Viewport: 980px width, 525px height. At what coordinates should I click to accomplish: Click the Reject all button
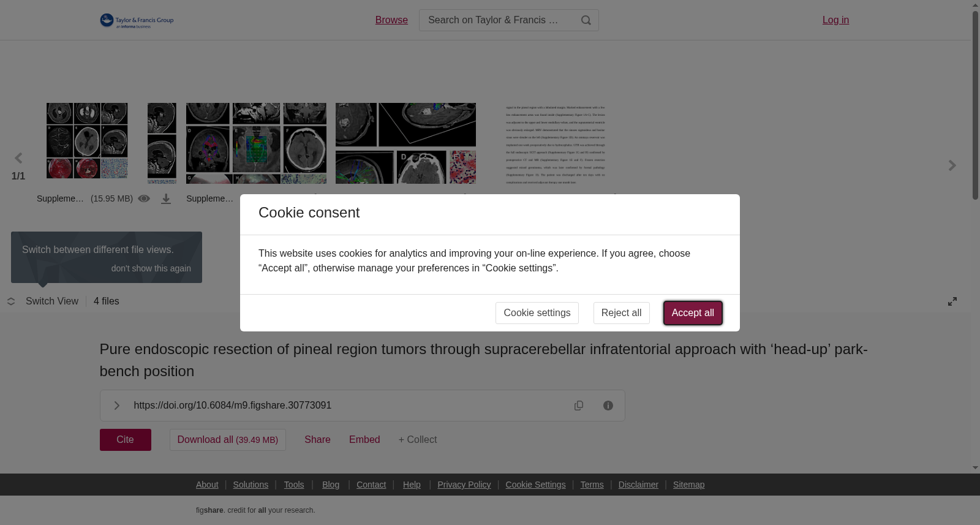pyautogui.click(x=621, y=313)
